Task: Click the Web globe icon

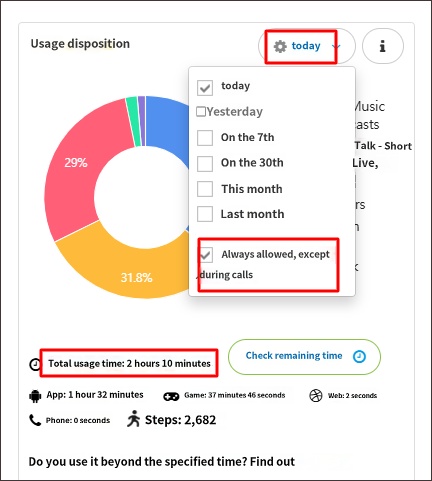Action: tap(316, 396)
